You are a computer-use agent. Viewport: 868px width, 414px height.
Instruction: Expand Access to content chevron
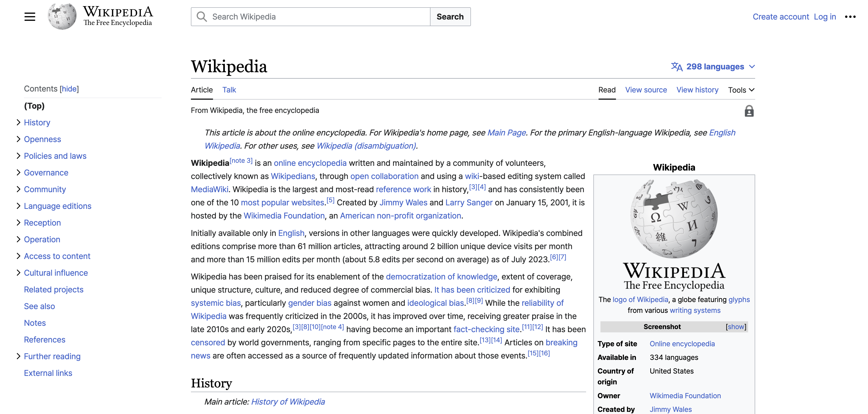click(19, 256)
